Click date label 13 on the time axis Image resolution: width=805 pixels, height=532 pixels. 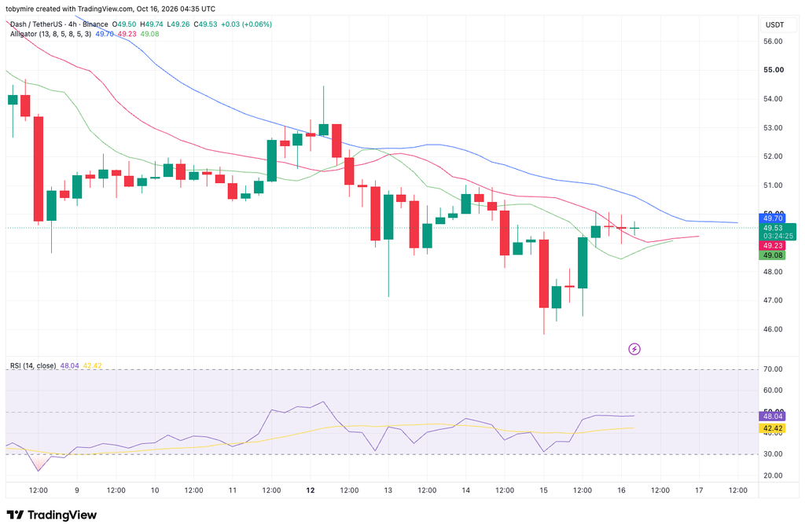(388, 490)
